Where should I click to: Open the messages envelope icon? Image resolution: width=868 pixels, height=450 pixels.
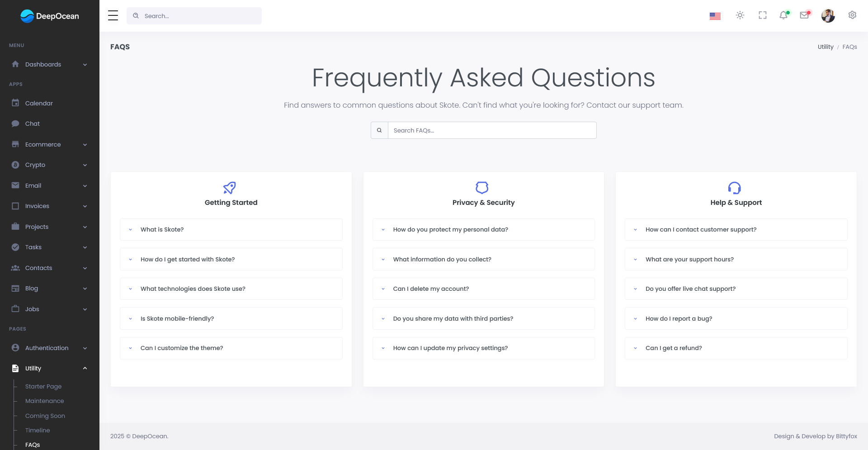tap(805, 15)
